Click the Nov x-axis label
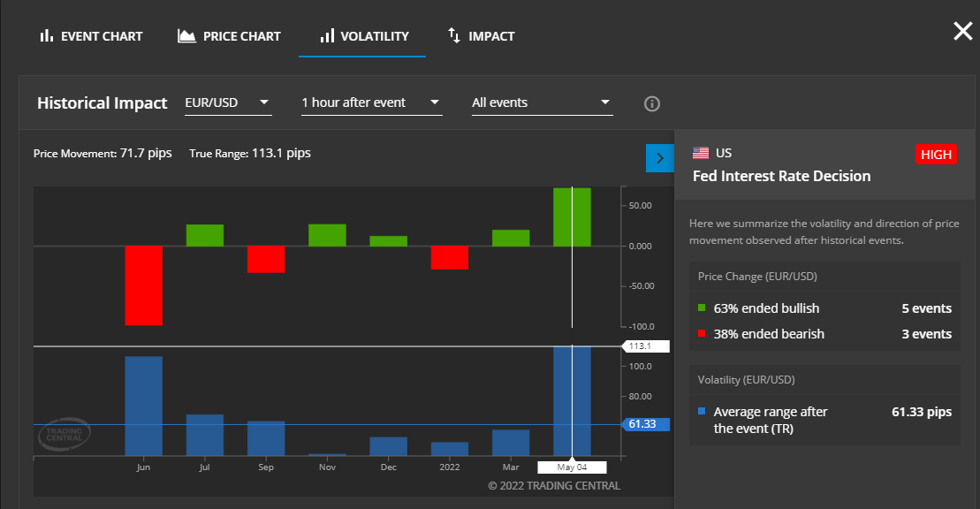The height and width of the screenshot is (509, 980). pos(327,467)
